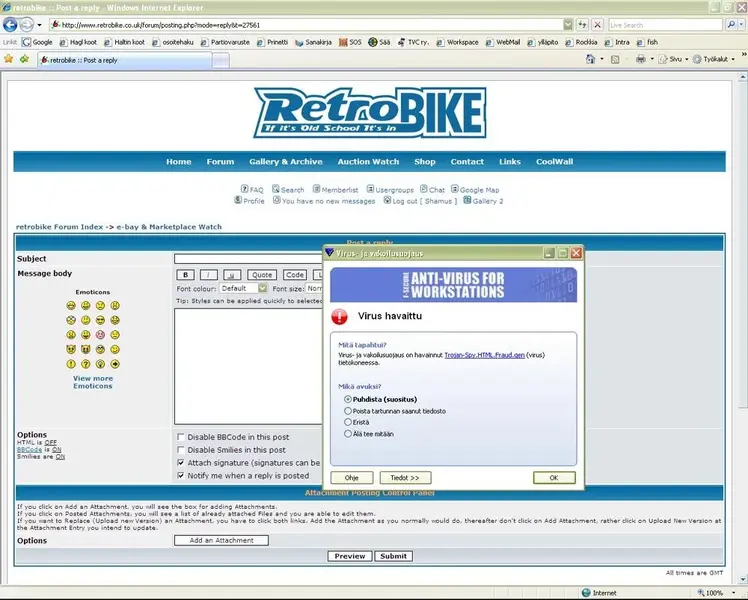
Task: Open the Home navigation menu item
Action: point(178,162)
